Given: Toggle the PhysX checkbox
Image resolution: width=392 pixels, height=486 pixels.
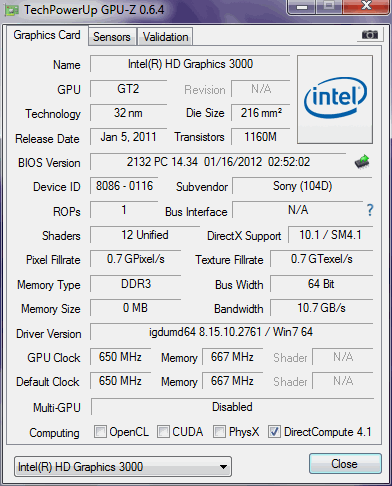Looking at the screenshot, I should [219, 432].
